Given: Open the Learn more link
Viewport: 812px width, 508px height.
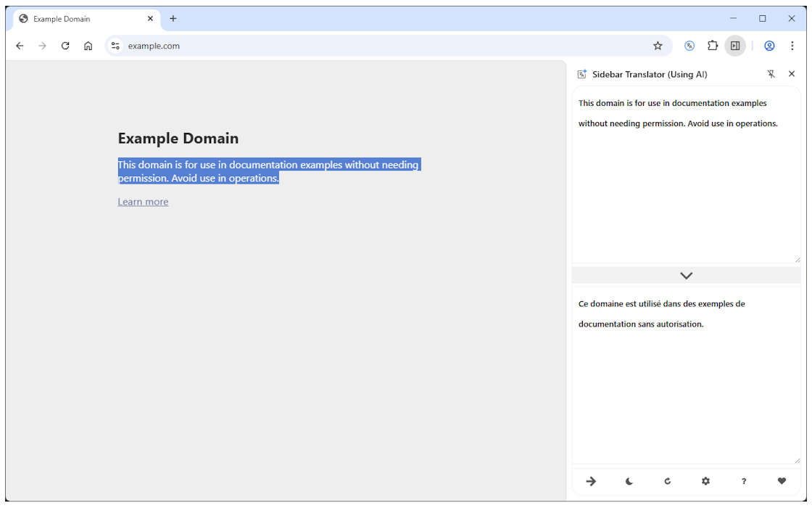Looking at the screenshot, I should click(x=143, y=202).
